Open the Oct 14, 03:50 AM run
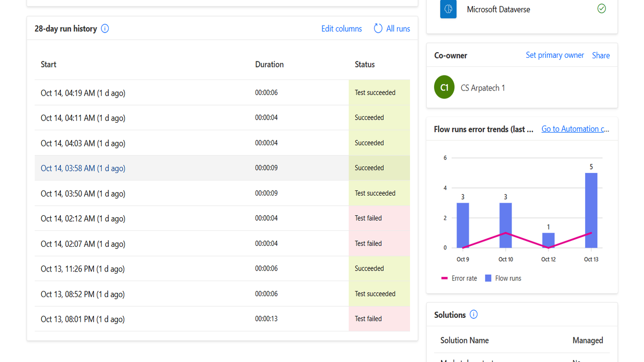The image size is (644, 362). tap(83, 194)
